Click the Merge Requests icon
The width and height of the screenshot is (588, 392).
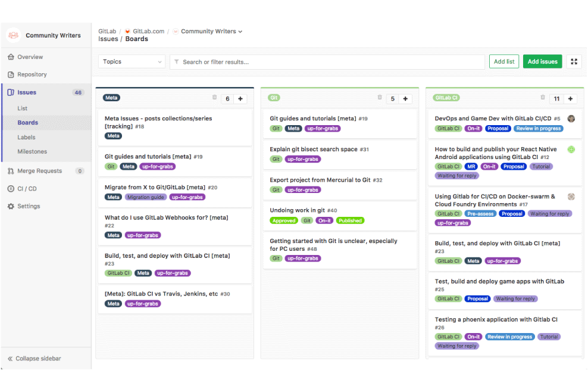[11, 171]
